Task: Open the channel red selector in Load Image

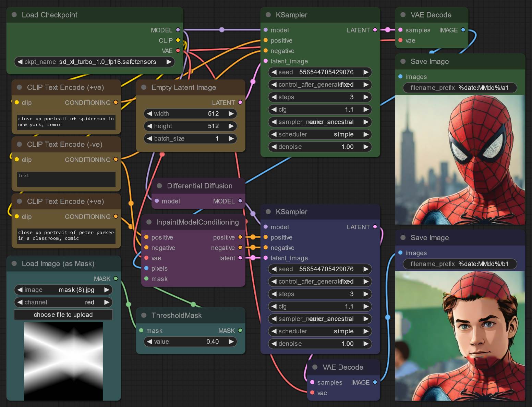Action: (x=63, y=302)
